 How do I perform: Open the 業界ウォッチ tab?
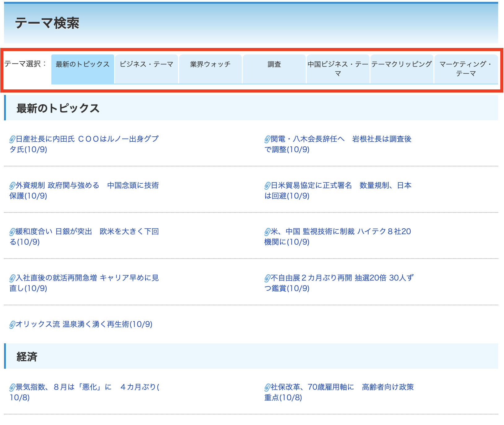pos(210,69)
